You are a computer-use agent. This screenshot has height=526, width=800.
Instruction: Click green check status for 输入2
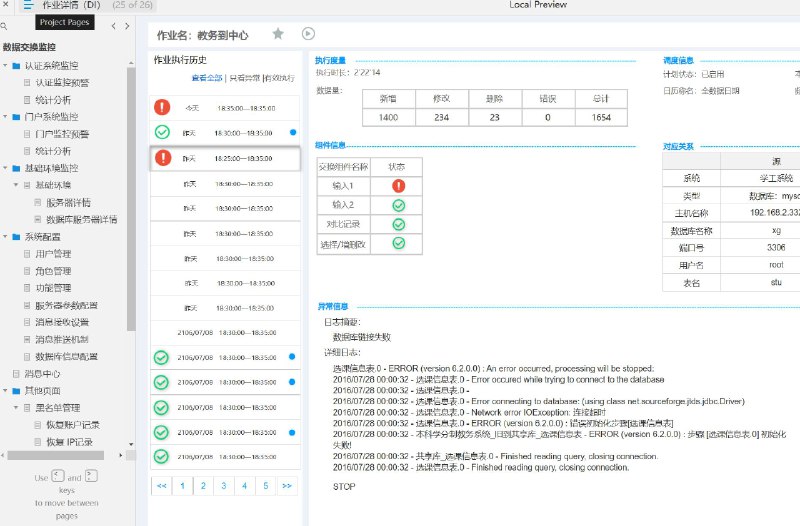[398, 205]
